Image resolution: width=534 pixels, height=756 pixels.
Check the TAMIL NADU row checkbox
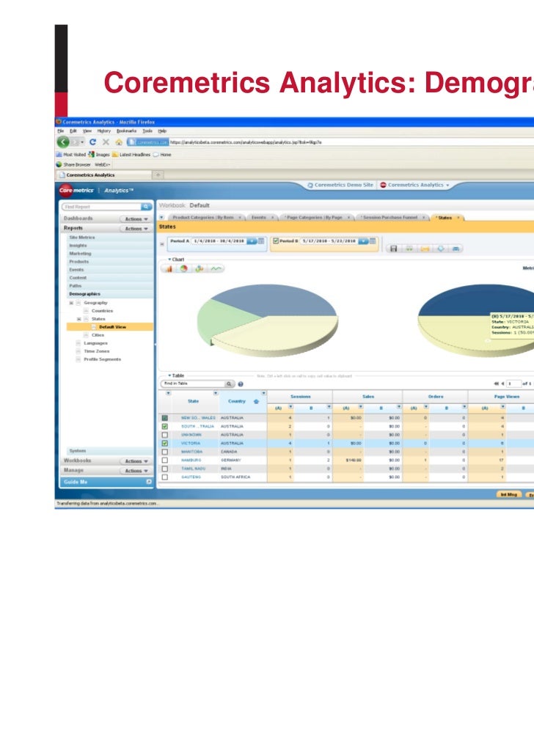[165, 469]
